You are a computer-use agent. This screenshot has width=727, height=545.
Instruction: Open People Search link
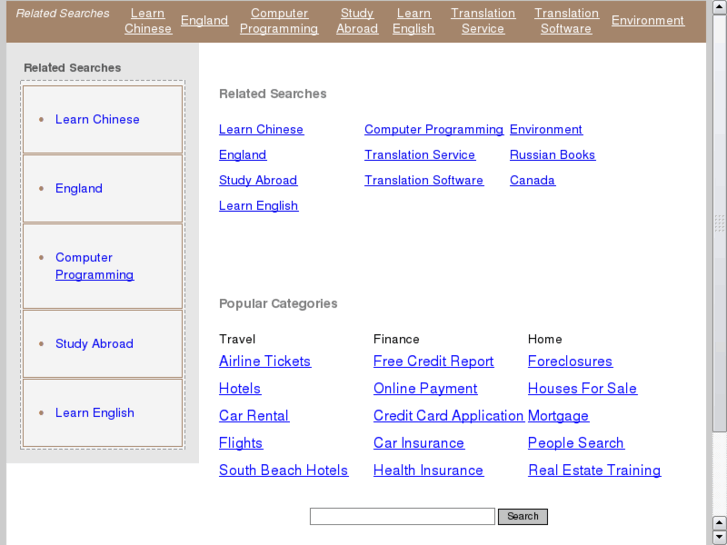[576, 443]
